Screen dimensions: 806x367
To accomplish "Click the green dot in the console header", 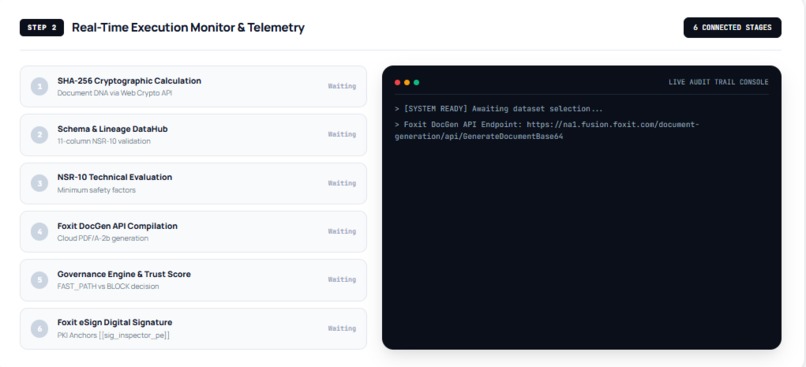I will (416, 82).
